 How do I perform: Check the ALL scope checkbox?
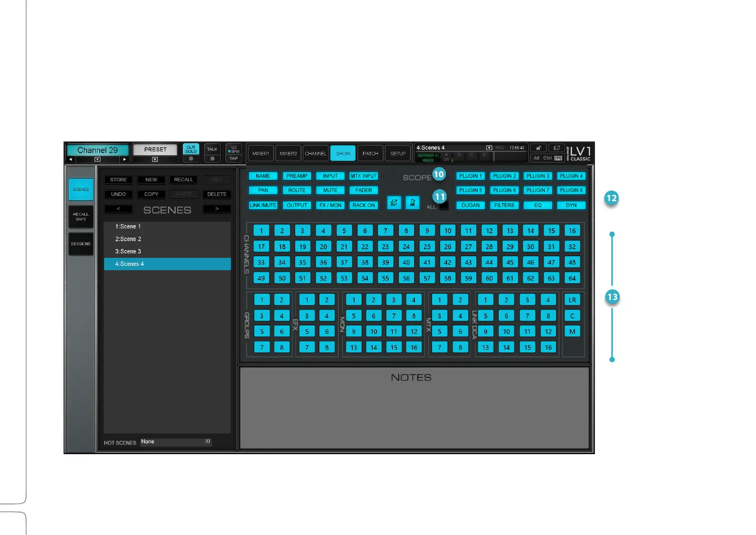(x=444, y=206)
